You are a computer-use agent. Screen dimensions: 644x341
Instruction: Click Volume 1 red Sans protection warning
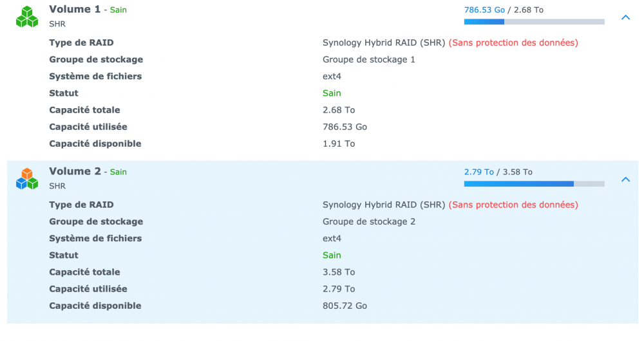tap(513, 42)
